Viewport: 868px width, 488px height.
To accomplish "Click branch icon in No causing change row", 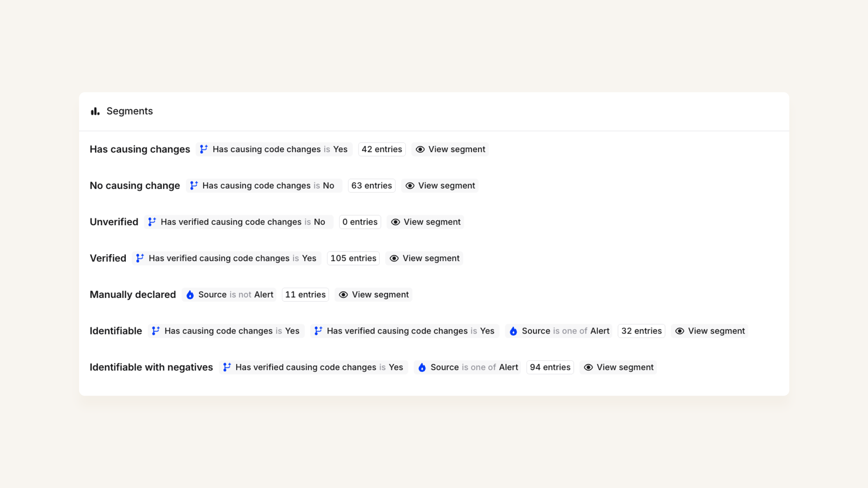I will (194, 186).
